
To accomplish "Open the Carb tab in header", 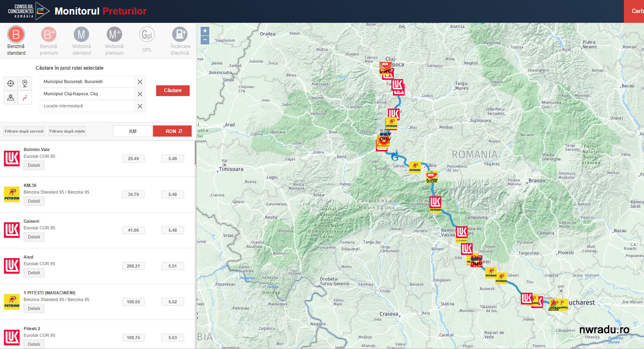I will click(634, 11).
